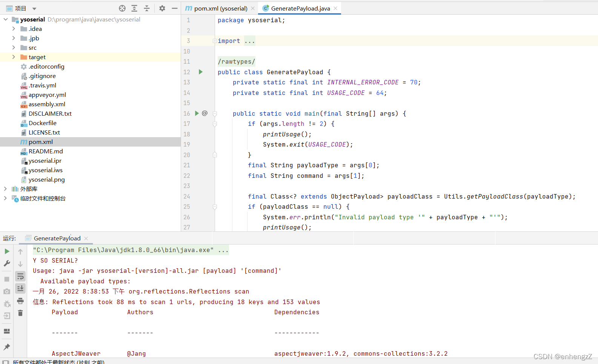
Task: Click run gutter icon beside class GeneratePayload
Action: pyautogui.click(x=201, y=72)
